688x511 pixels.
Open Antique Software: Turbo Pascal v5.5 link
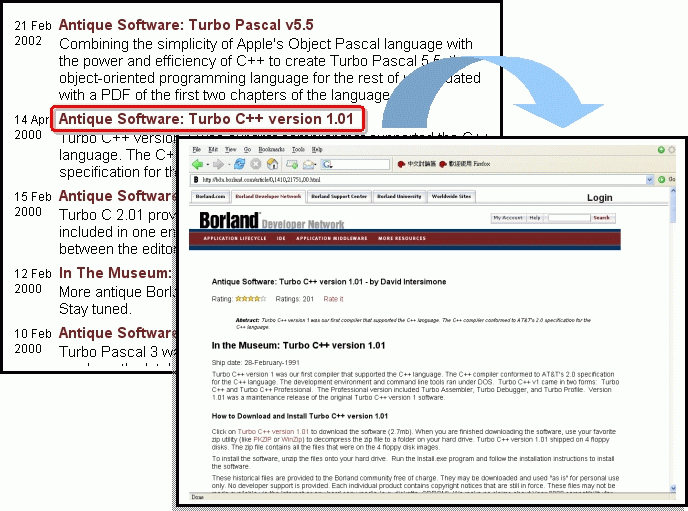click(x=186, y=25)
